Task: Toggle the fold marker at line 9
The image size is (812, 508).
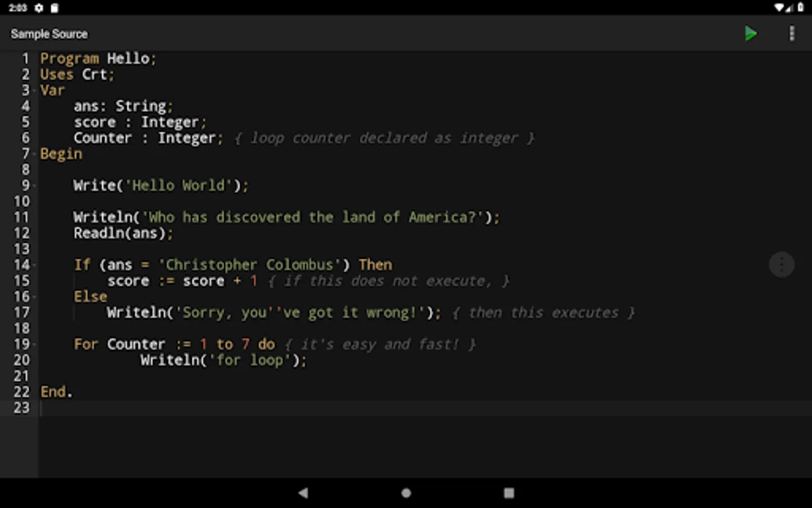Action: [35, 186]
